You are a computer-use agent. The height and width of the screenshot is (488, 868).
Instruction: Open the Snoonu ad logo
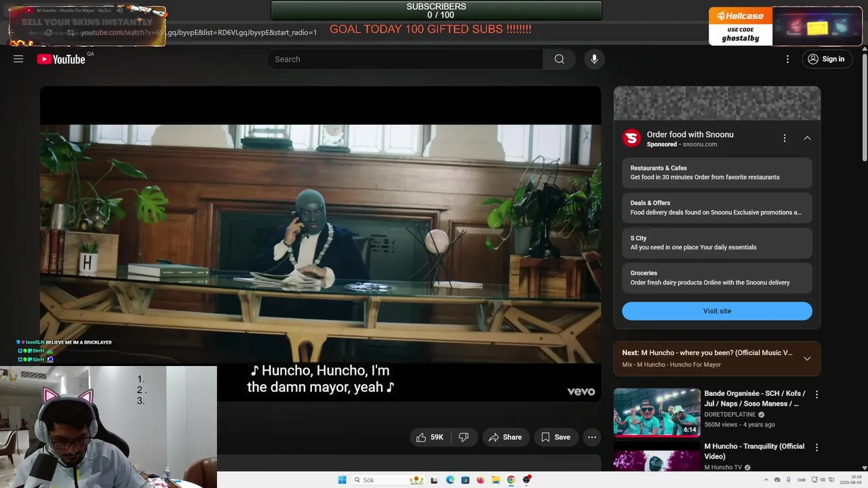632,138
